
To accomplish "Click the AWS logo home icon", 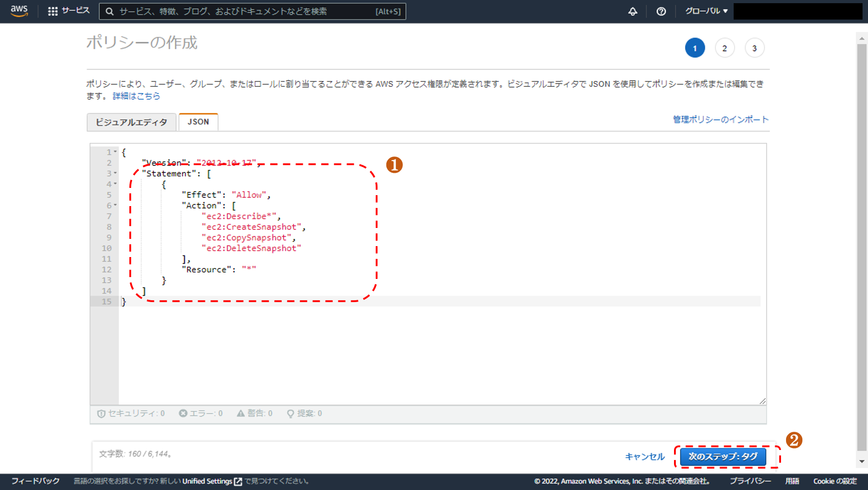I will (x=19, y=11).
